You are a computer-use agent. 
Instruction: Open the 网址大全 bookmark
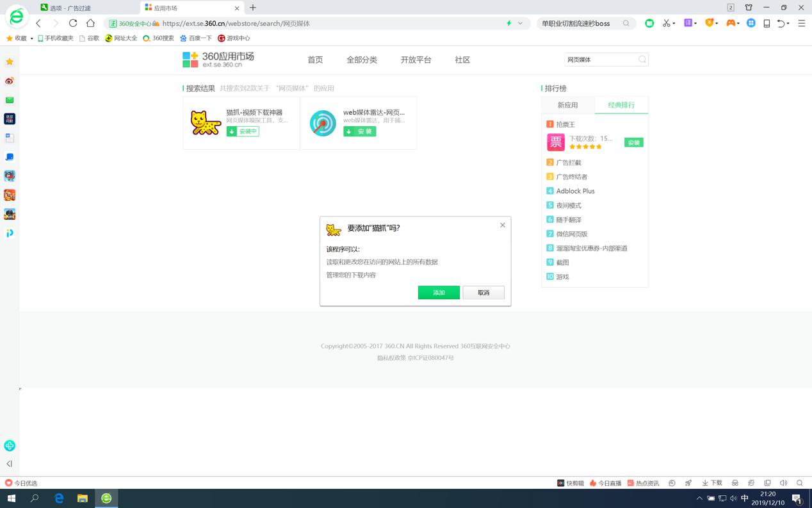point(121,38)
